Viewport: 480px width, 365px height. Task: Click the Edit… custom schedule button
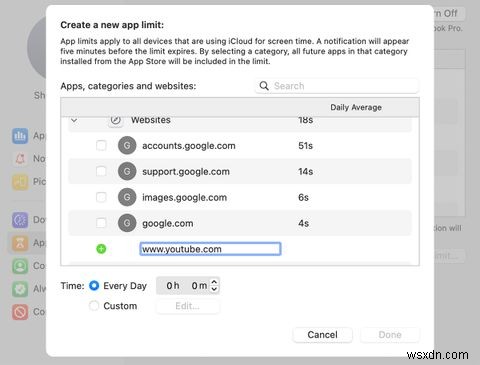[188, 306]
